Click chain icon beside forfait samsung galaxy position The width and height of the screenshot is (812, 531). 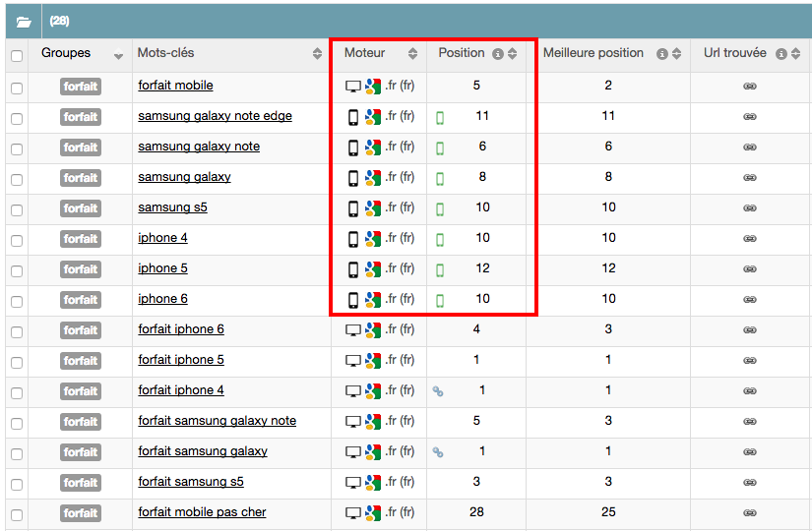(438, 452)
